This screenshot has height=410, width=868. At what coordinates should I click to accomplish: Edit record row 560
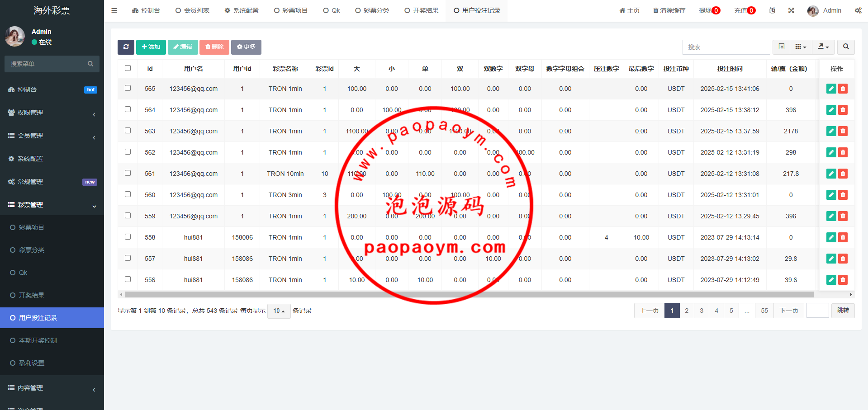click(831, 195)
